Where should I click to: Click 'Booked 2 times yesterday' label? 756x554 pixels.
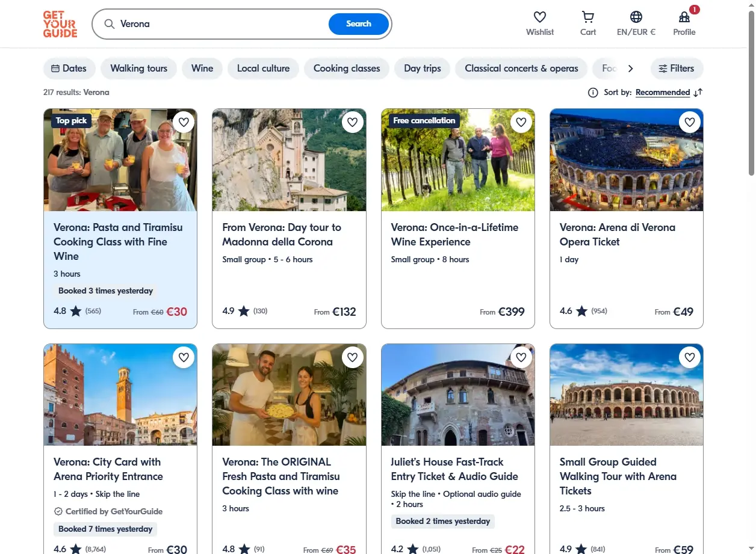click(443, 522)
